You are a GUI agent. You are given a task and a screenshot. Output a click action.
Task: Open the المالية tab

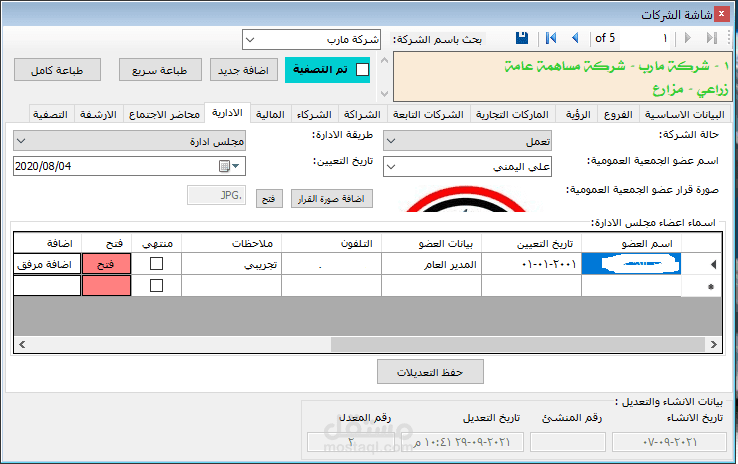click(x=270, y=114)
